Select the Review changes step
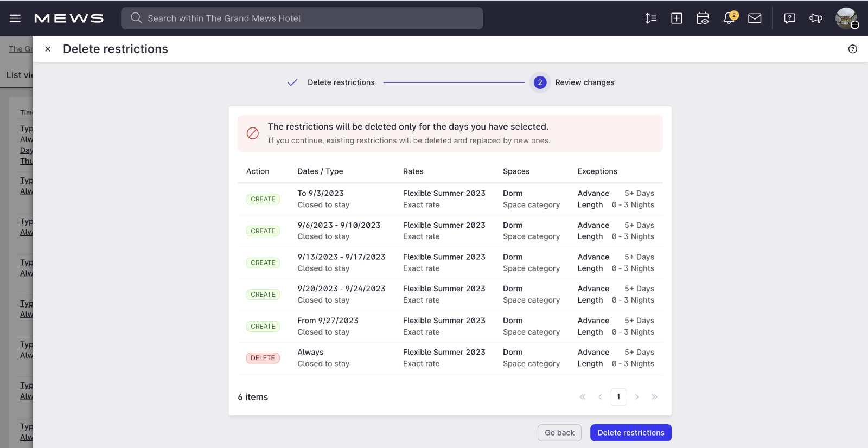This screenshot has height=448, width=868. [574, 82]
